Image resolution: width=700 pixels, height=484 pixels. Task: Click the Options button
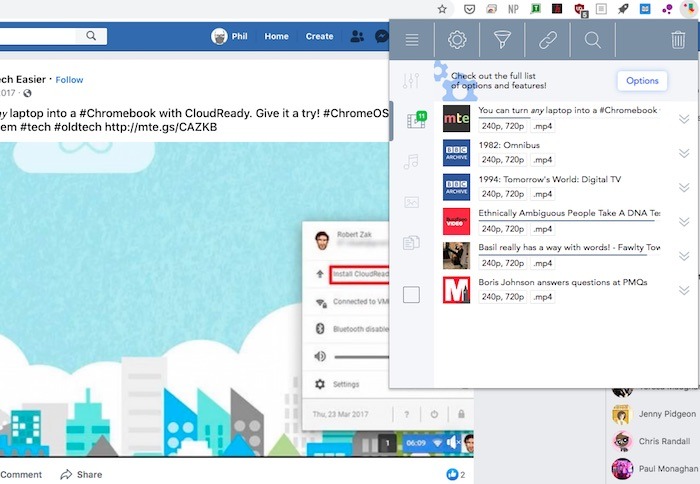pos(642,81)
